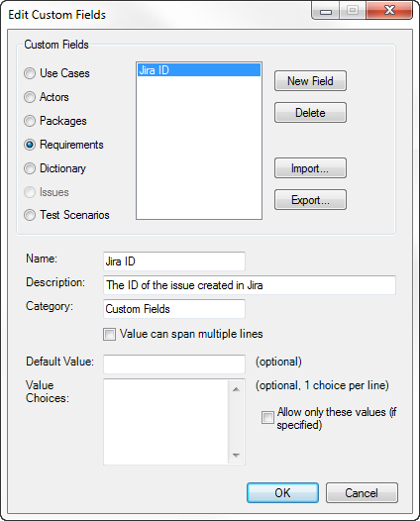The width and height of the screenshot is (420, 521).
Task: Click into the Description text field
Action: [250, 285]
